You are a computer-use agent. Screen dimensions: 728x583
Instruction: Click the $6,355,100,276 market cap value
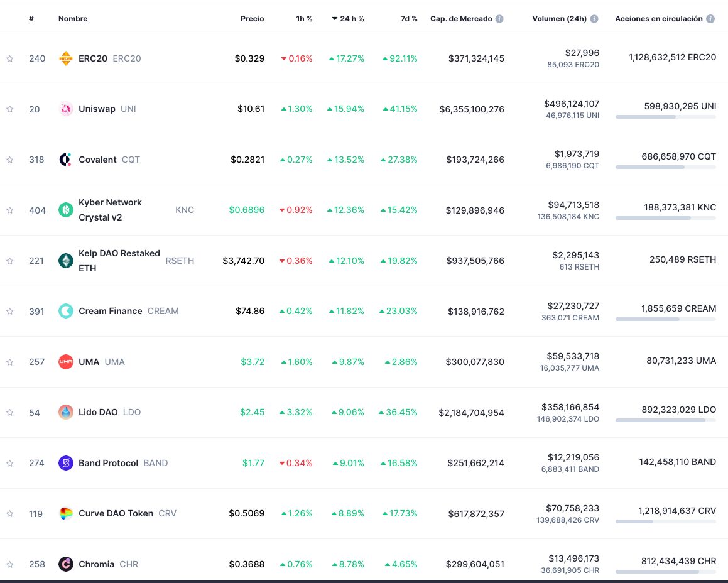coord(472,109)
